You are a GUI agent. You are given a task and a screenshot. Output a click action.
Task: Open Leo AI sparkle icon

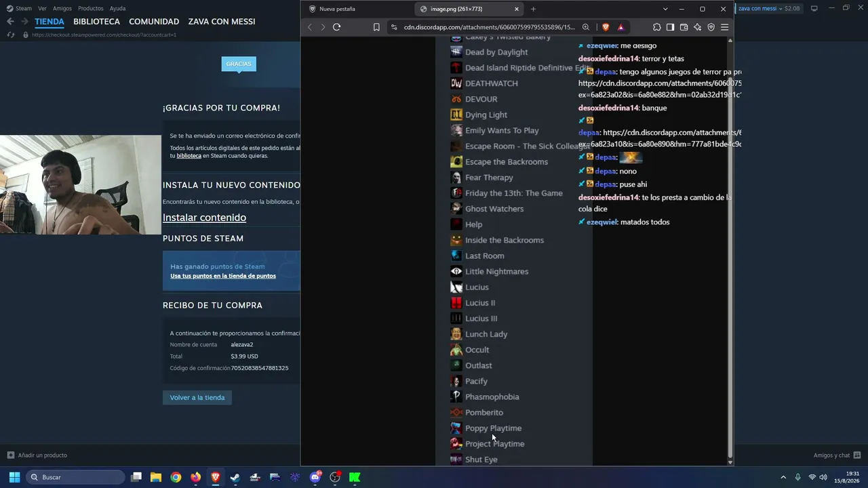tap(697, 27)
